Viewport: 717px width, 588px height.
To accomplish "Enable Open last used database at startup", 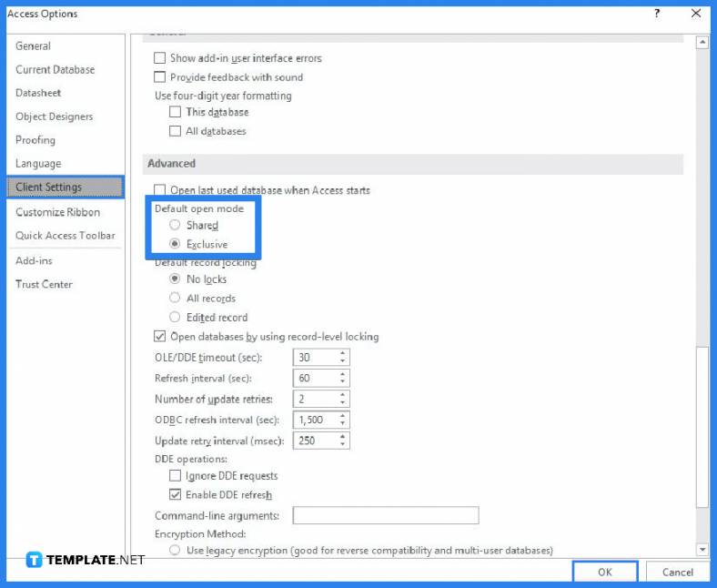I will tap(161, 190).
